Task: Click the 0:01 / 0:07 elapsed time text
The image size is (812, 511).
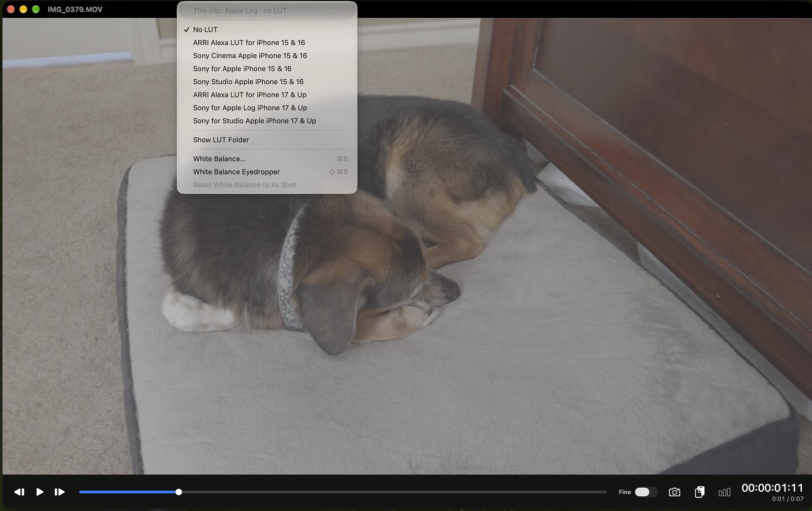Action: point(788,499)
